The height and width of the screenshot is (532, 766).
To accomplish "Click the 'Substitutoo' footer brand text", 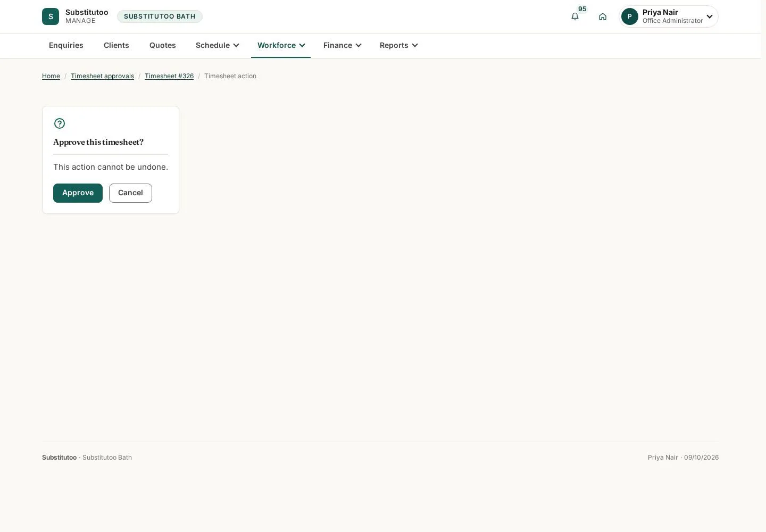I will 59,458.
